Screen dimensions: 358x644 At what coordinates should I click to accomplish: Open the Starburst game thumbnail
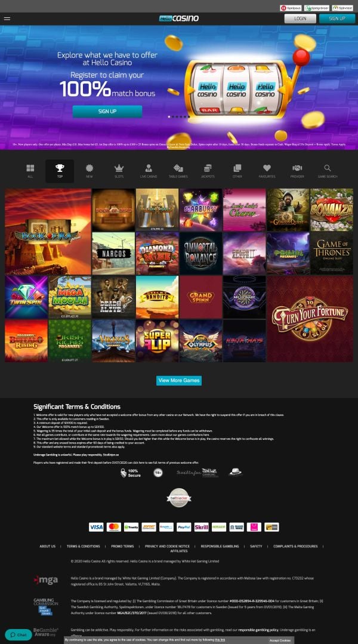200,209
